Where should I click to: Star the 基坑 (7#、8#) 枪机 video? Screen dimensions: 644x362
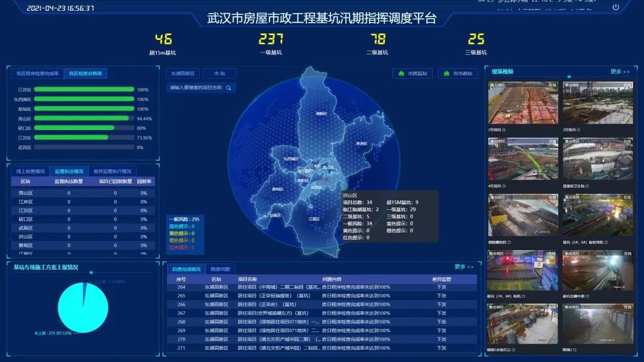524,296
